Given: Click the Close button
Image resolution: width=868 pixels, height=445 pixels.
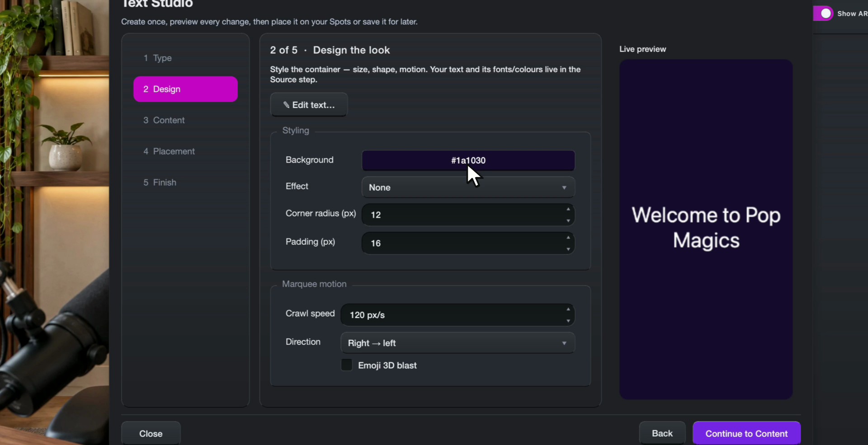Looking at the screenshot, I should 151,433.
